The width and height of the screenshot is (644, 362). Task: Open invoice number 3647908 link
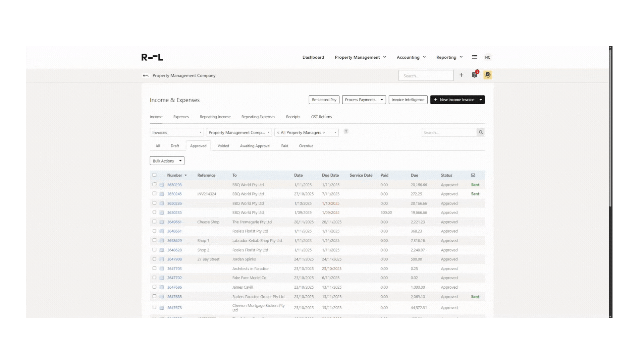[x=174, y=259]
